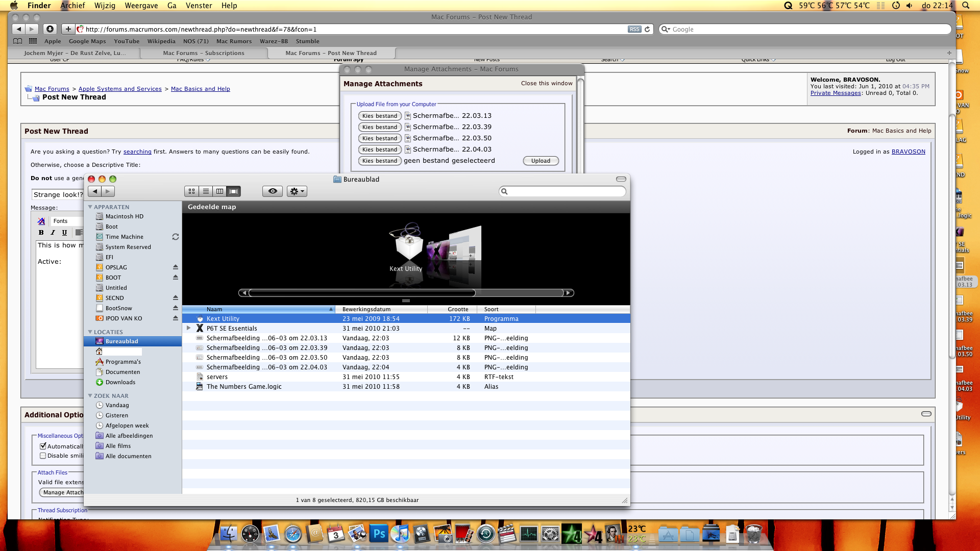Apply italic formatting in message editor

[53, 233]
